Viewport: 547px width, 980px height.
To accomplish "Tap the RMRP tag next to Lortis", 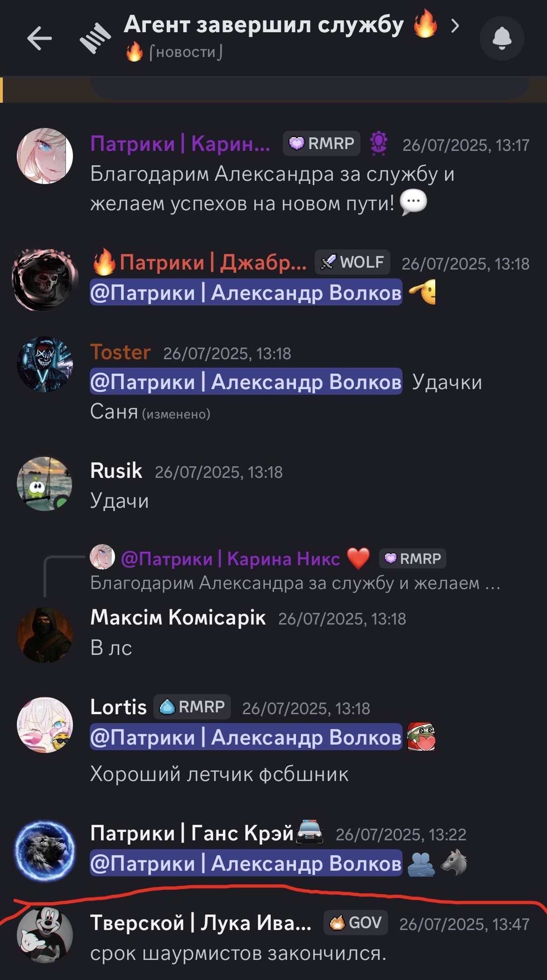I will tap(192, 707).
